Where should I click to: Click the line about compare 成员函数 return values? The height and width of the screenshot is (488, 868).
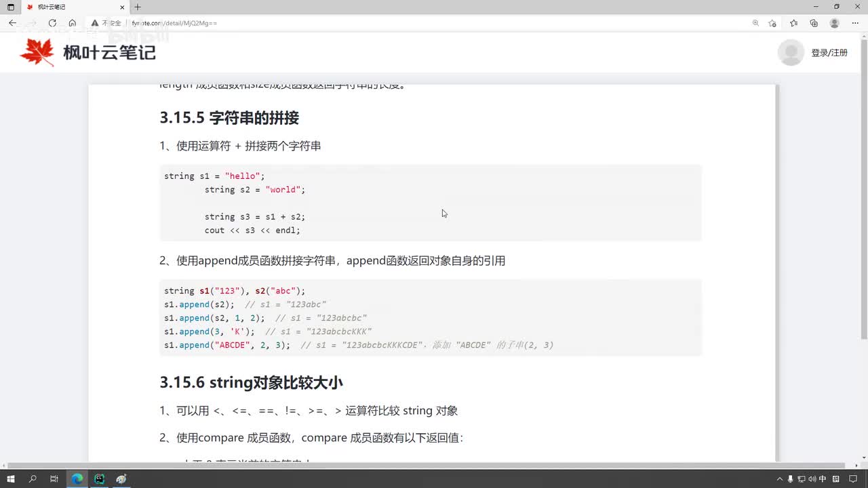point(311,438)
